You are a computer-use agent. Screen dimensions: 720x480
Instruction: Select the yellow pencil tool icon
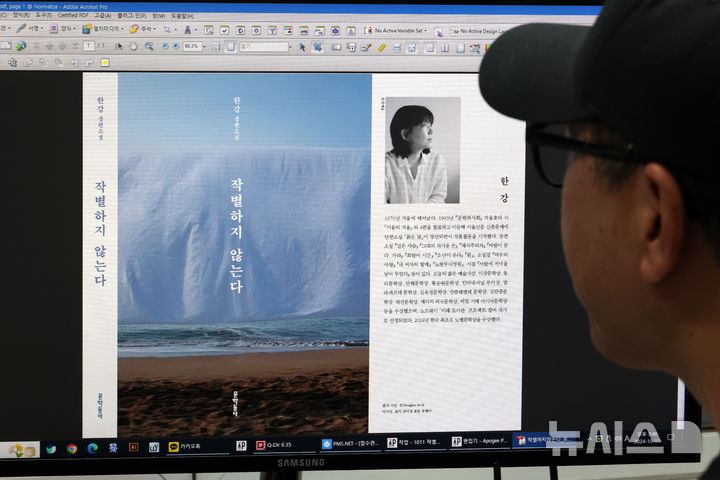point(382,47)
